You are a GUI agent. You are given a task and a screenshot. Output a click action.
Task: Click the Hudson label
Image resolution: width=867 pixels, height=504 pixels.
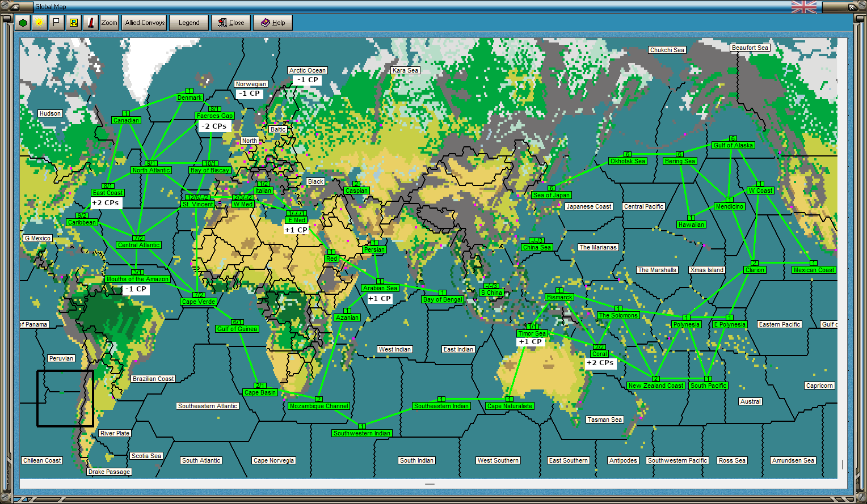tap(50, 113)
